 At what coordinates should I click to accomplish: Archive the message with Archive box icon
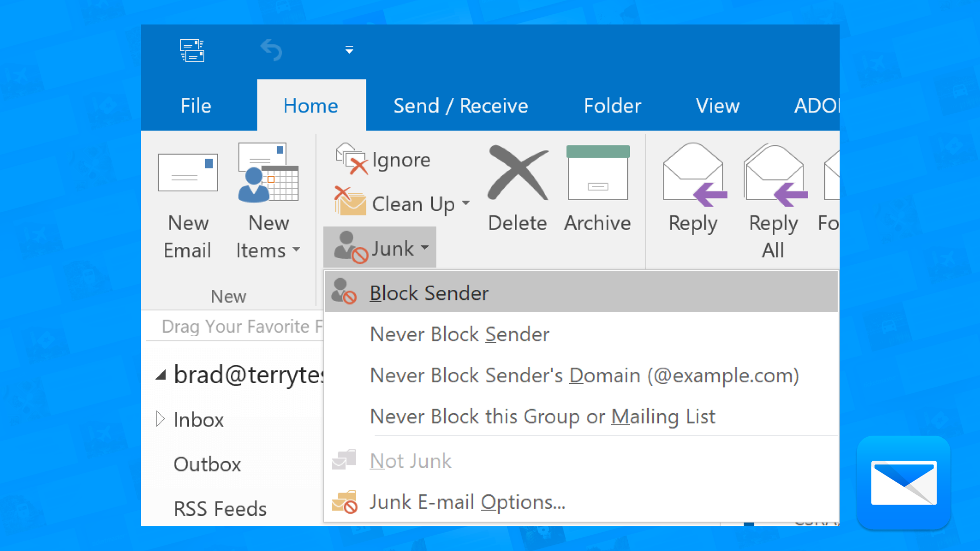pos(598,173)
